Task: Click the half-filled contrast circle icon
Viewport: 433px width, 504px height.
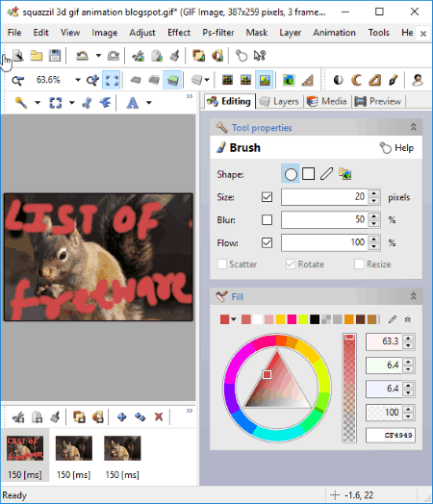Action: click(x=338, y=80)
